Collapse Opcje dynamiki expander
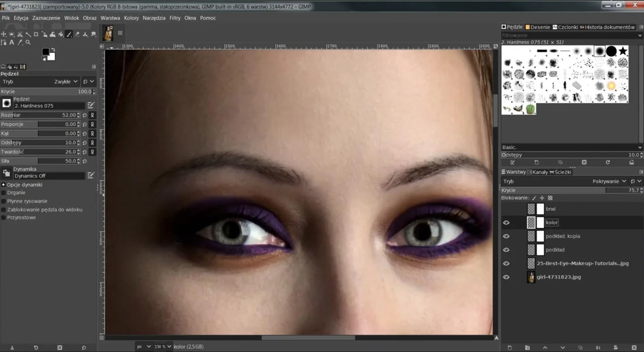Viewport: 644px width, 352px height. point(3,184)
